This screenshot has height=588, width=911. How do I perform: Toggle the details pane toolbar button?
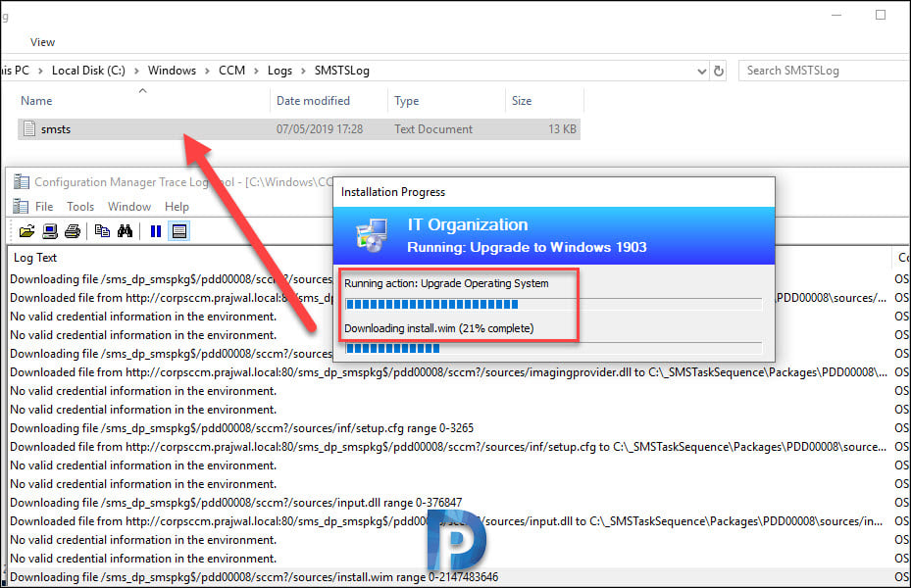click(178, 231)
